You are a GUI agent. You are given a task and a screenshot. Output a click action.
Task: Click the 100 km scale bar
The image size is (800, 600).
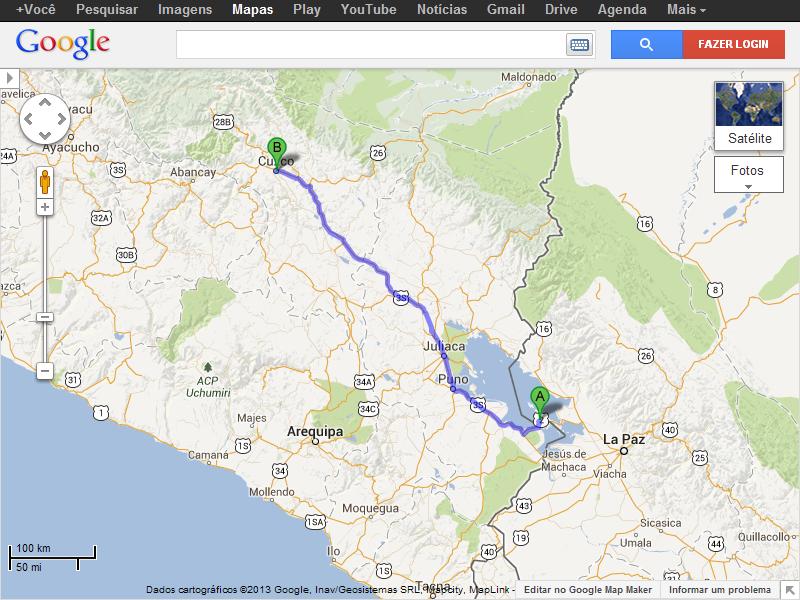[52, 558]
